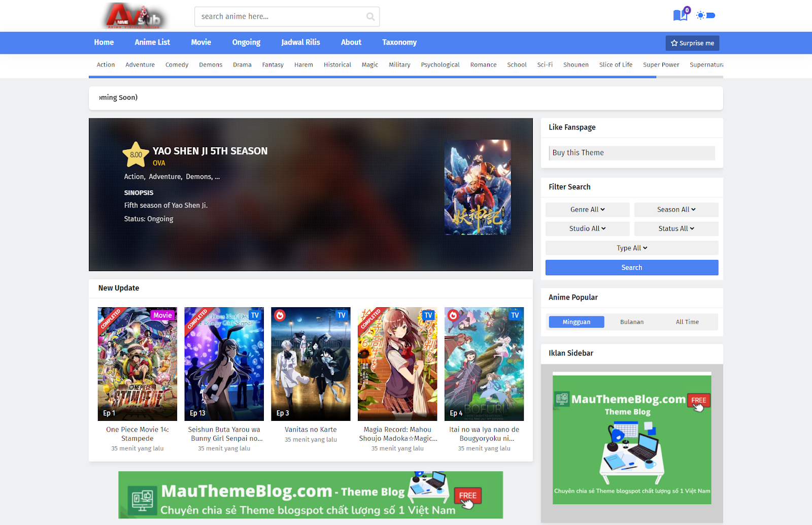Open the Genre All dropdown
812x525 pixels.
pyautogui.click(x=588, y=210)
